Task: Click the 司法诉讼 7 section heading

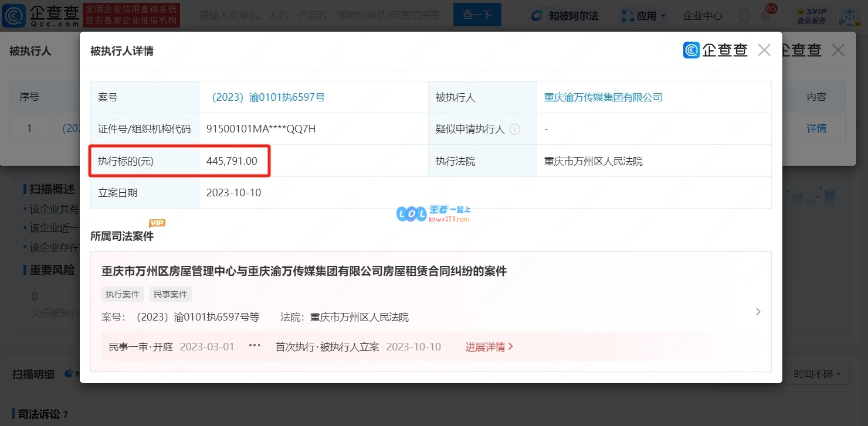Action: (43, 414)
